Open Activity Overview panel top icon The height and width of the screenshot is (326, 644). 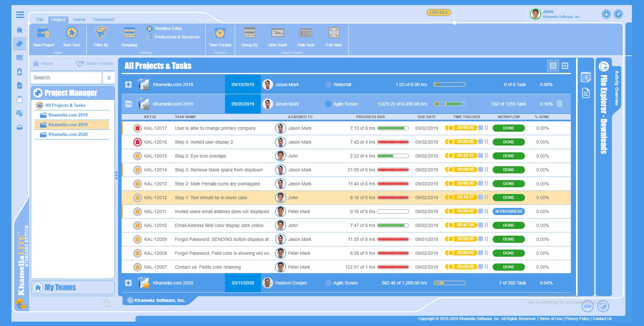[x=586, y=78]
